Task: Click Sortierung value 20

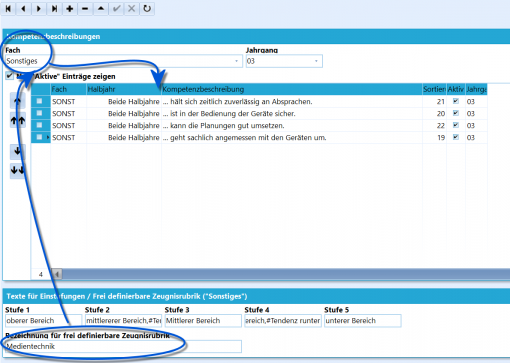Action: tap(441, 113)
